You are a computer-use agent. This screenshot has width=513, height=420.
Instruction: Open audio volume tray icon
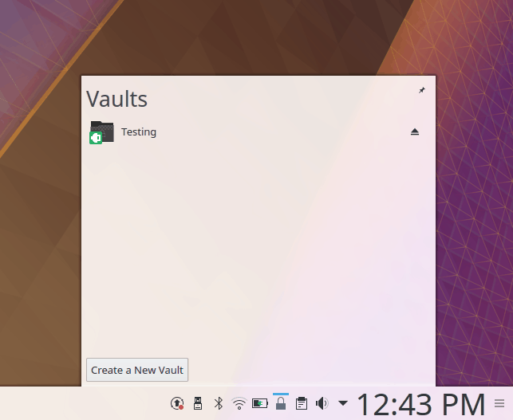322,403
